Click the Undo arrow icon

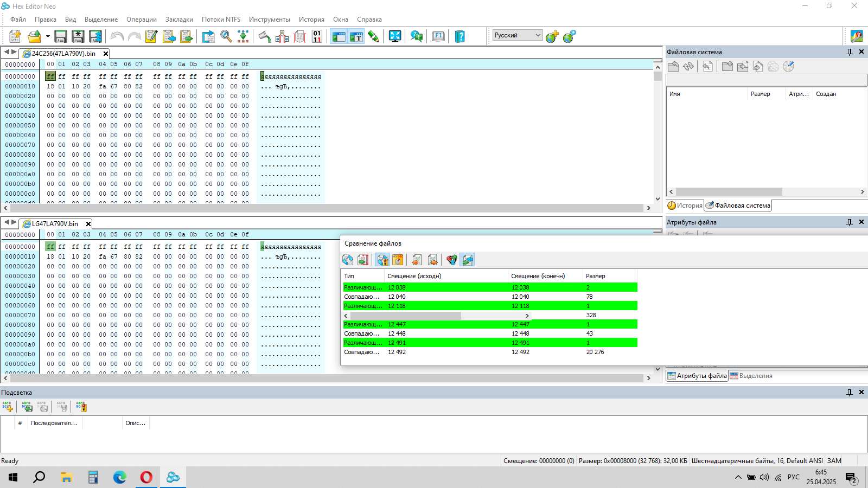(x=117, y=36)
